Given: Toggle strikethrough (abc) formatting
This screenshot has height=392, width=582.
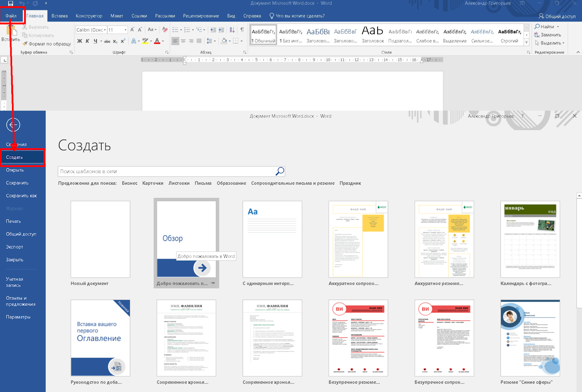Looking at the screenshot, I should [x=107, y=41].
